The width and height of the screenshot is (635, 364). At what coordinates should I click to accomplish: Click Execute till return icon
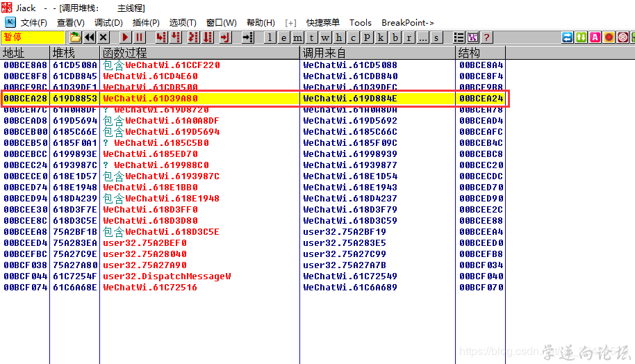[x=225, y=38]
